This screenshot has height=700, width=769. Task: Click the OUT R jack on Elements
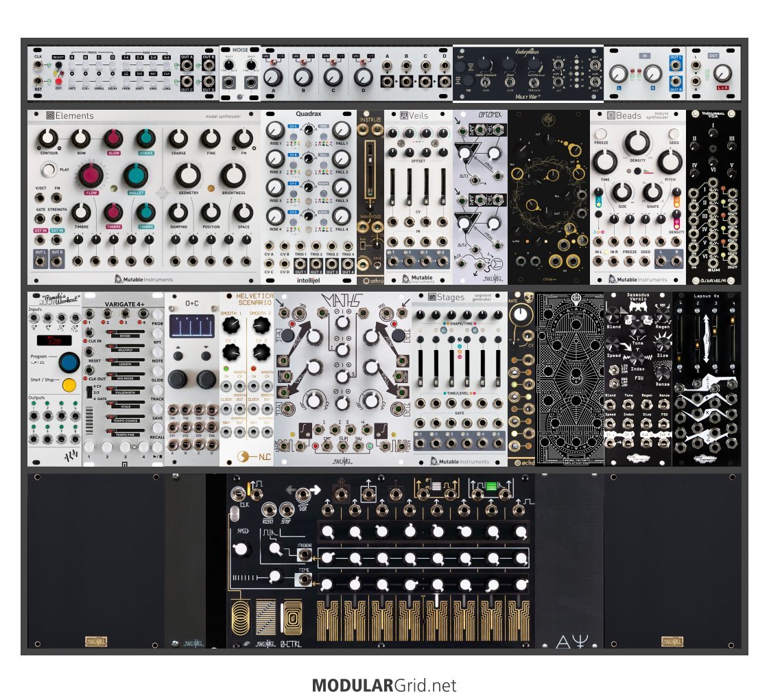click(x=57, y=261)
